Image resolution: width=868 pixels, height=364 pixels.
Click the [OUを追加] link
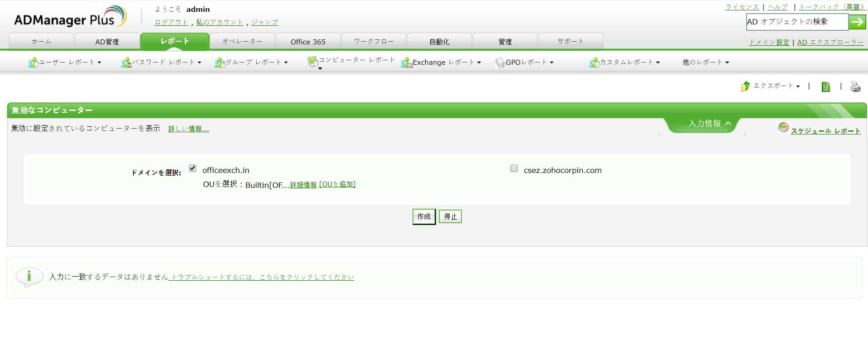point(337,184)
